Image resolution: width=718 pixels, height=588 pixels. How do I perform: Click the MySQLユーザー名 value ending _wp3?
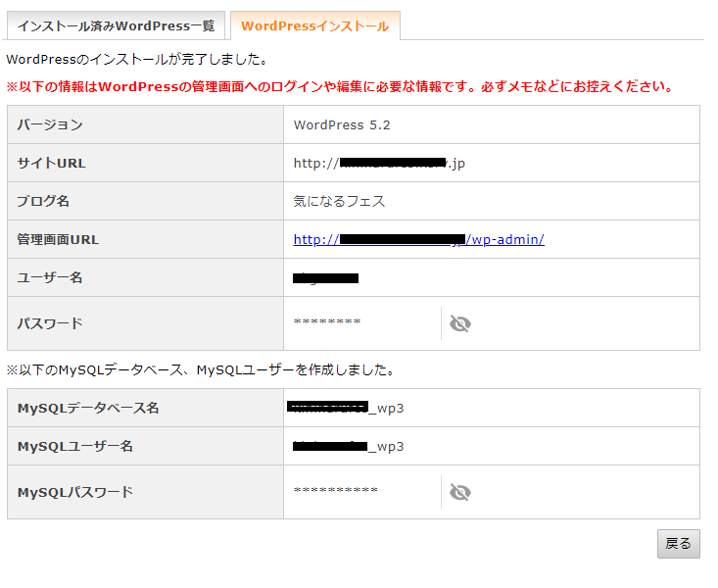point(348,447)
